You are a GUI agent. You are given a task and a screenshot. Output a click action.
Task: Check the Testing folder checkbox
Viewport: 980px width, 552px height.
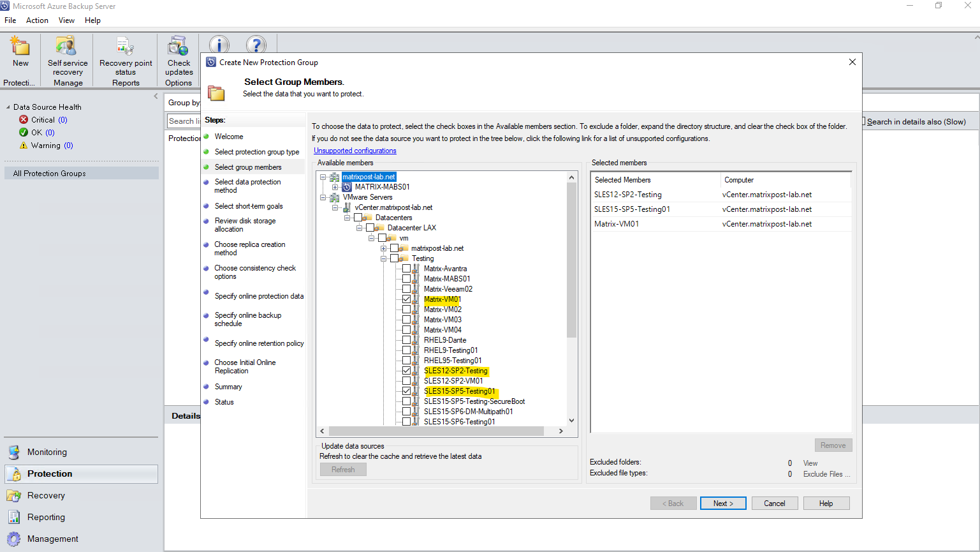pos(394,258)
